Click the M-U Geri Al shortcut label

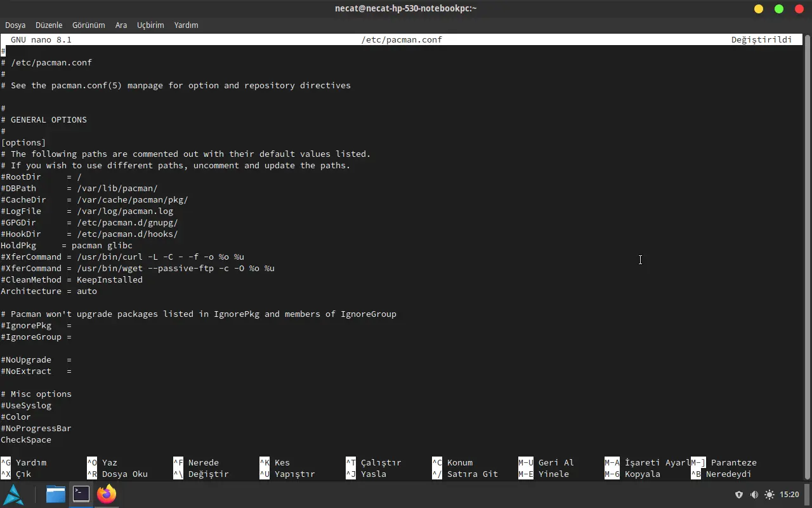pos(546,462)
